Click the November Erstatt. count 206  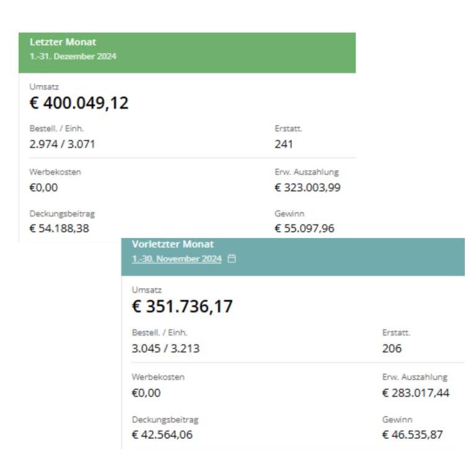click(x=392, y=348)
